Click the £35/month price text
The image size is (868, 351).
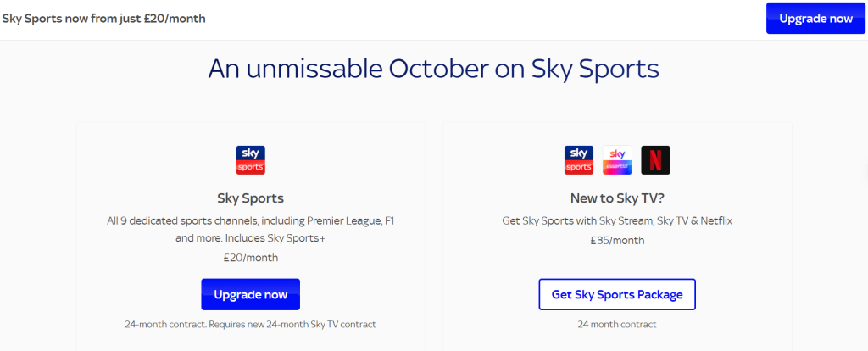point(617,240)
